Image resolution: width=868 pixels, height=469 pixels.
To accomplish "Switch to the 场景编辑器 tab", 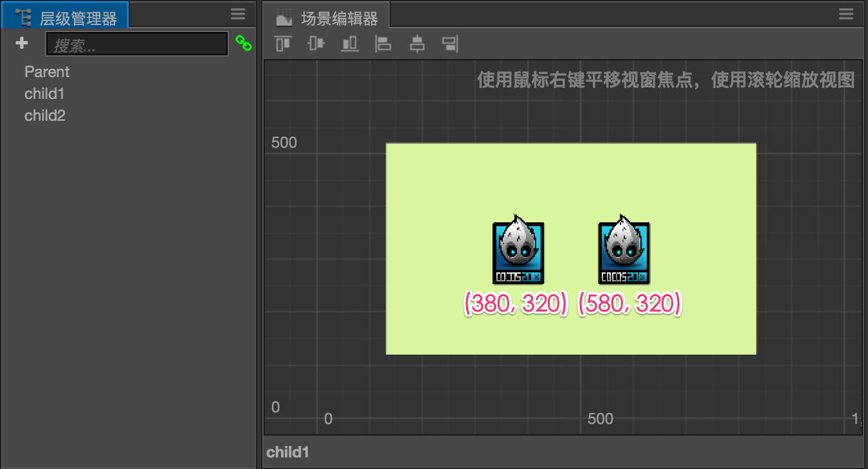I will 328,17.
